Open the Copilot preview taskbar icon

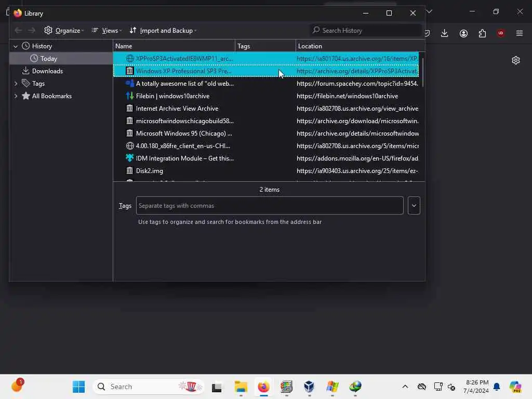(515, 387)
